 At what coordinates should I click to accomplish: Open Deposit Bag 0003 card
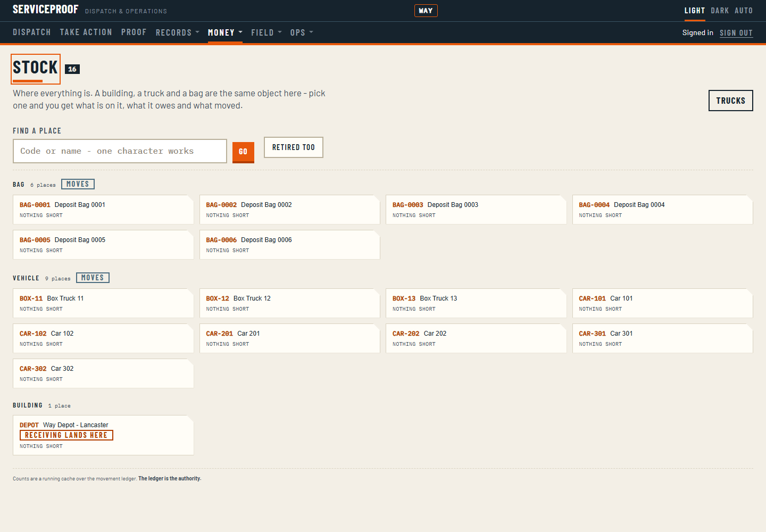(x=476, y=210)
